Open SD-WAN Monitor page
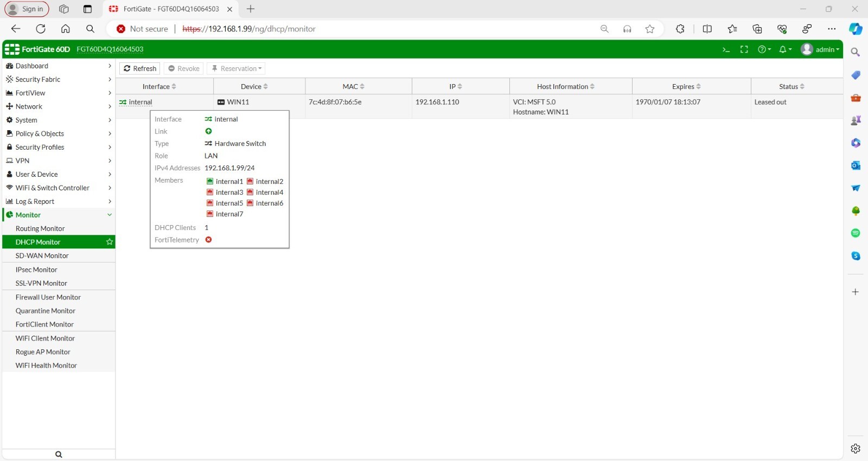Image resolution: width=868 pixels, height=461 pixels. 59,255
